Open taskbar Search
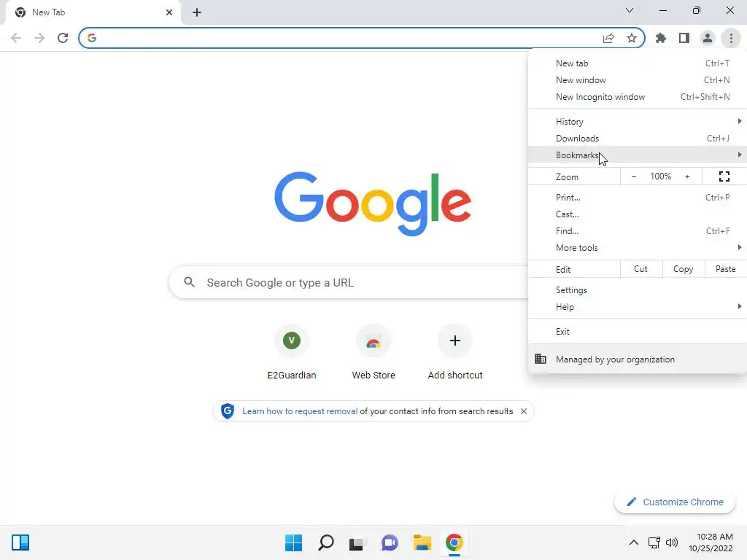 click(326, 542)
